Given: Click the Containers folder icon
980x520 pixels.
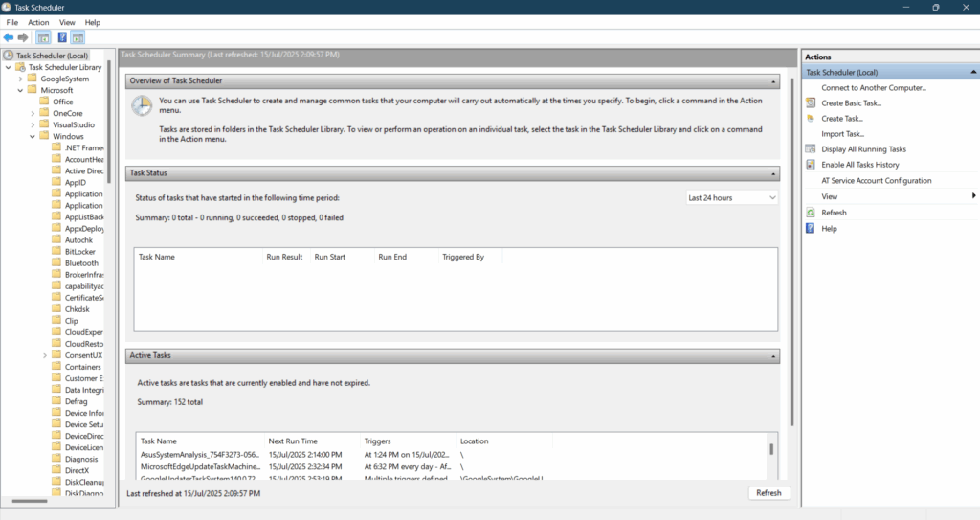Looking at the screenshot, I should coord(56,367).
